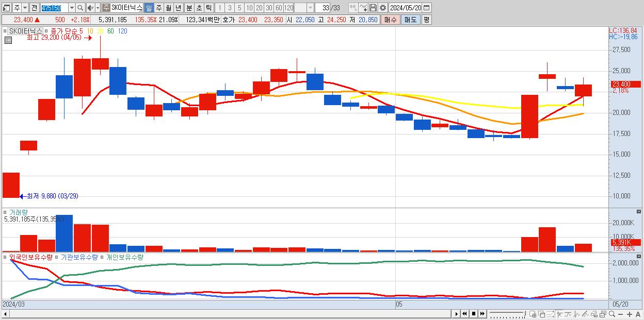Select interval preset 3
The width and height of the screenshot is (644, 320).
230,8
